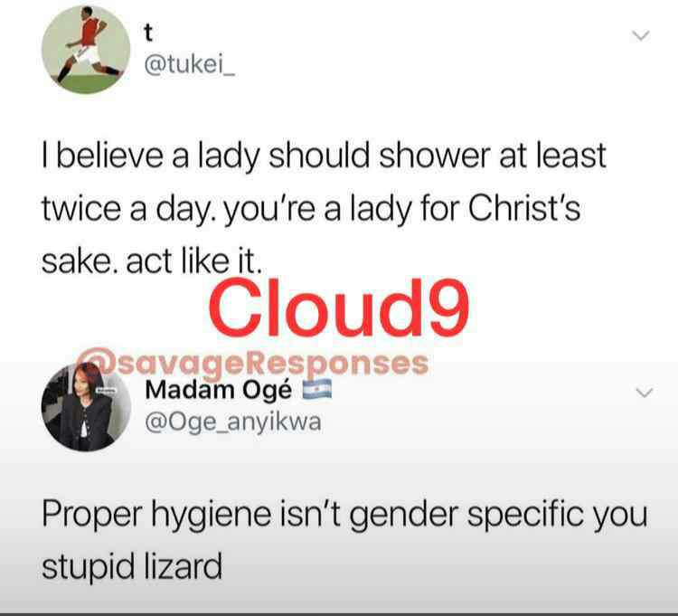Open Madam Ogé's profile picture
This screenshot has width=678, height=616.
[x=86, y=407]
